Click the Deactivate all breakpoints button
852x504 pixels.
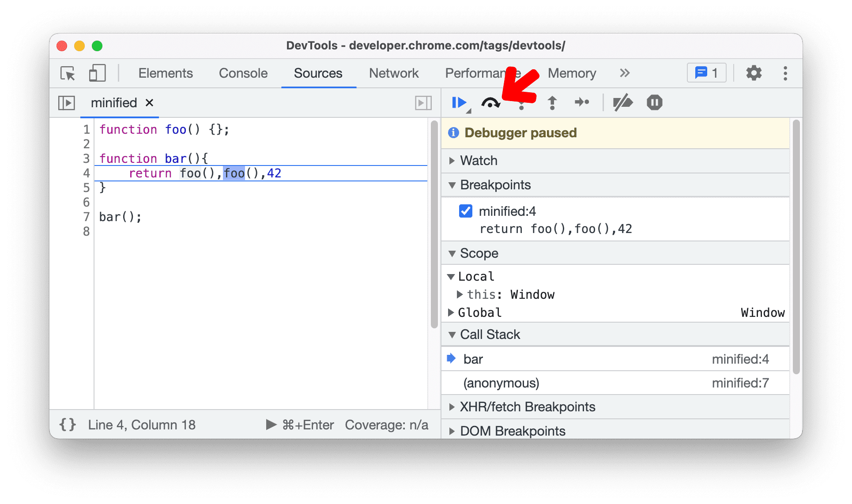click(x=622, y=102)
